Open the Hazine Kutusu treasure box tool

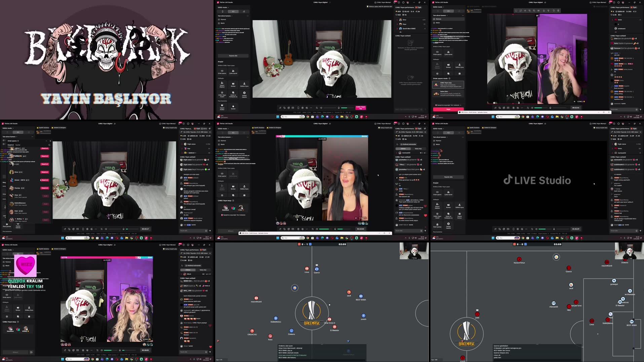tap(459, 216)
